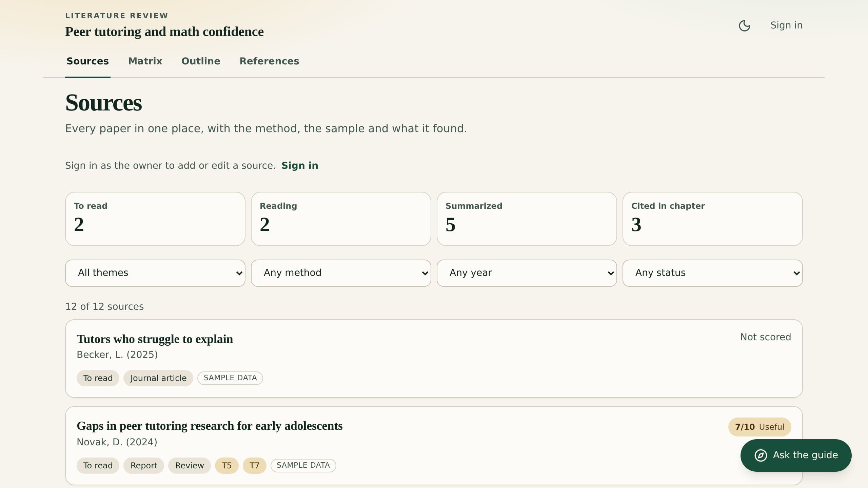Viewport: 868px width, 488px height.
Task: Select the T7 theme chip
Action: [254, 465]
